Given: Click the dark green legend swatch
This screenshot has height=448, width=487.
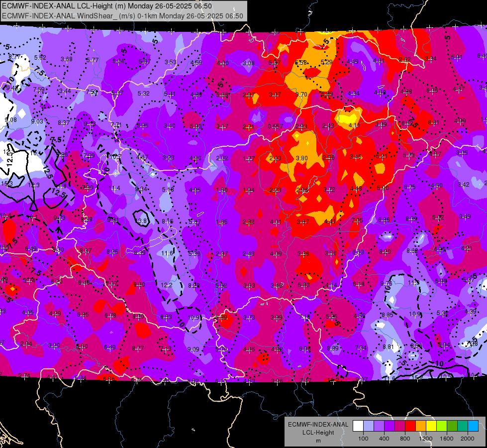Looking at the screenshot, I should point(452,426).
